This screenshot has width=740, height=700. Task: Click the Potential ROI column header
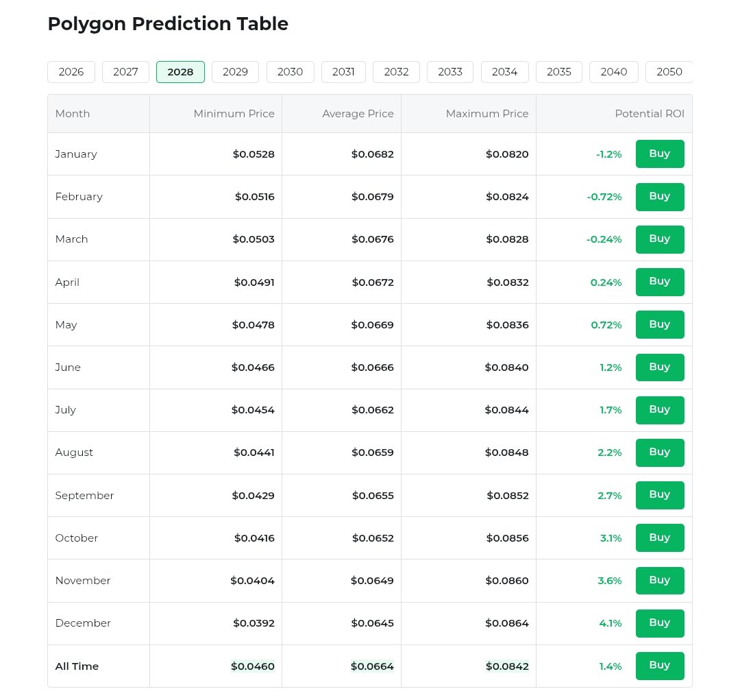pos(649,114)
